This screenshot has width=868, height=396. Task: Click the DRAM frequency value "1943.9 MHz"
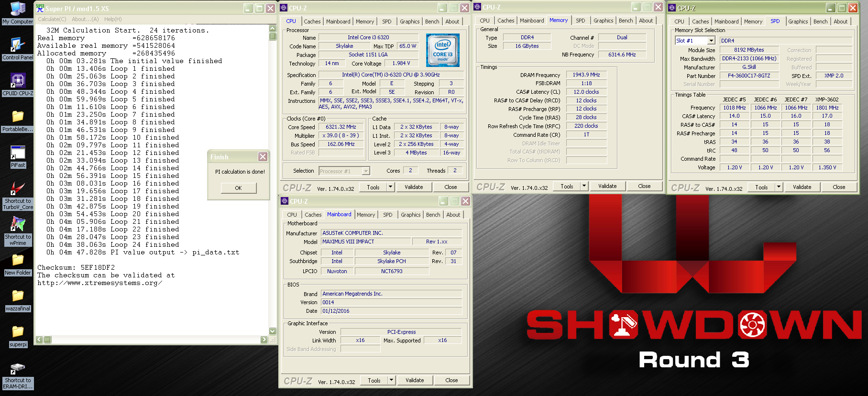pos(586,75)
